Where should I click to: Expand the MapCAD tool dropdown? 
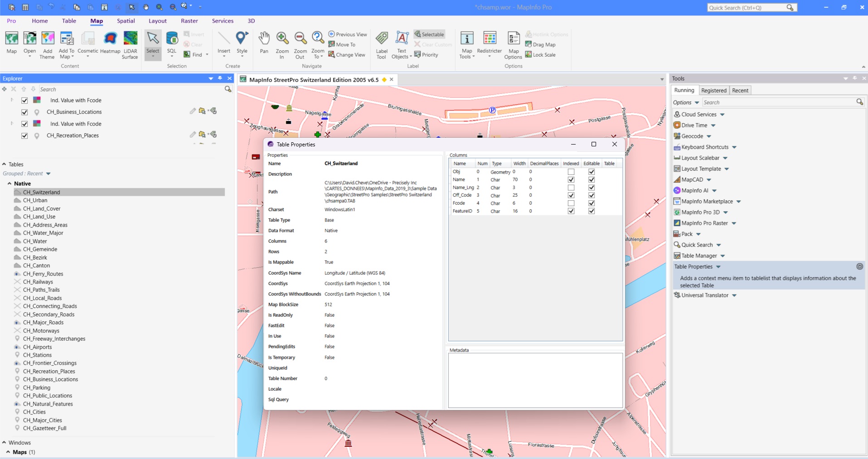pyautogui.click(x=709, y=180)
